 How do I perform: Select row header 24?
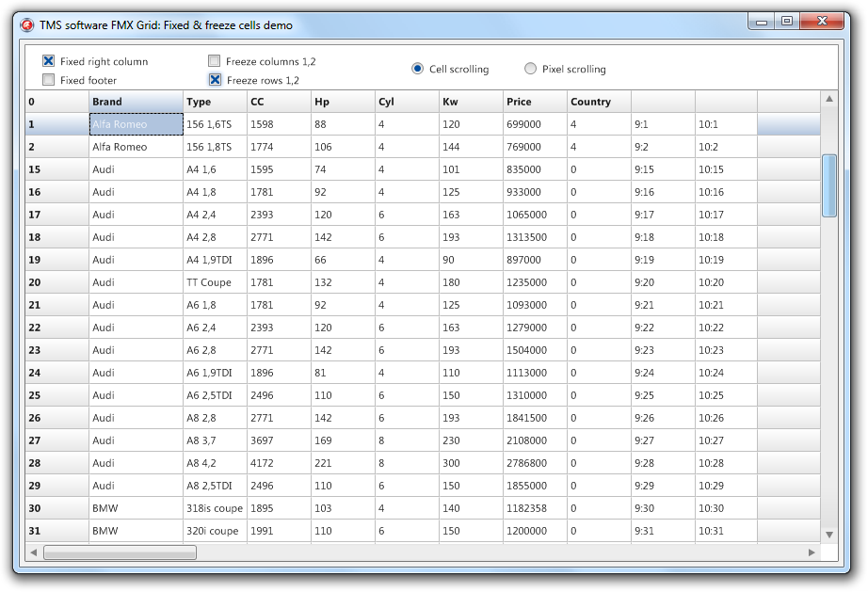click(57, 373)
